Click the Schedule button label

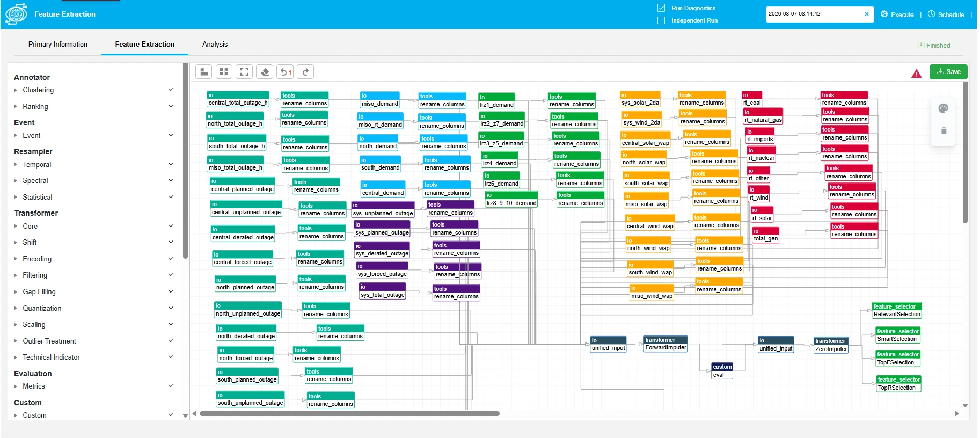pyautogui.click(x=951, y=15)
